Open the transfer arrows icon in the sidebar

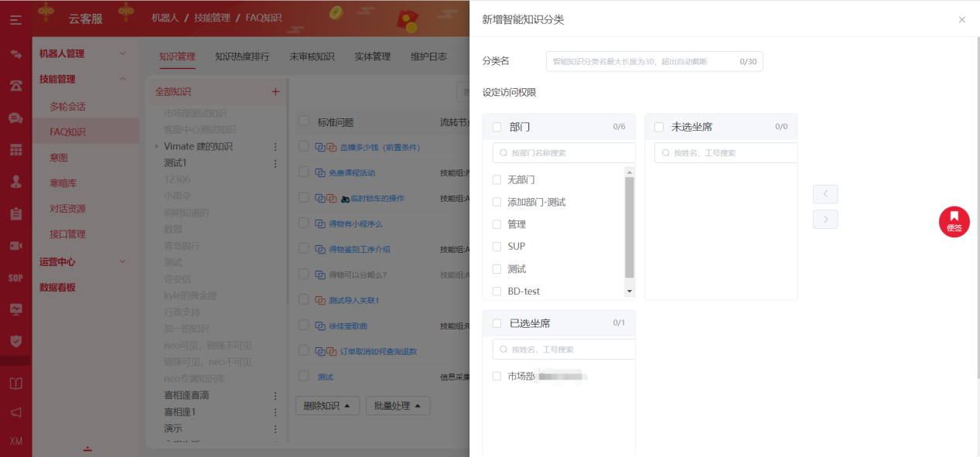(x=15, y=53)
